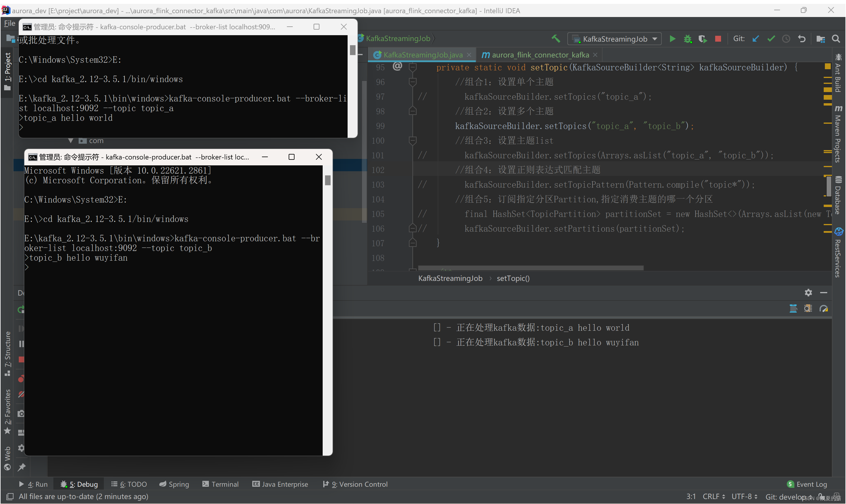
Task: Open the Event Log panel
Action: (x=807, y=484)
